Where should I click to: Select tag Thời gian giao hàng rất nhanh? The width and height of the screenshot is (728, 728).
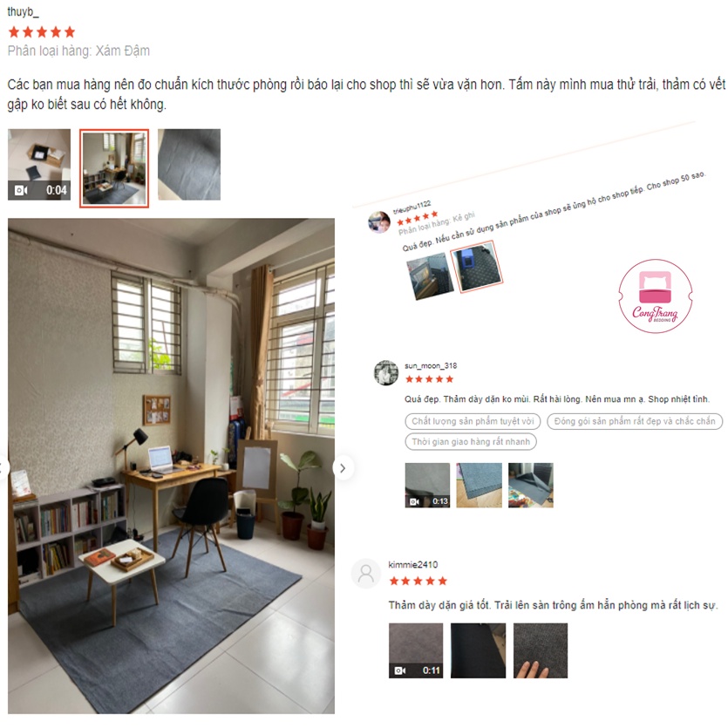point(471,441)
